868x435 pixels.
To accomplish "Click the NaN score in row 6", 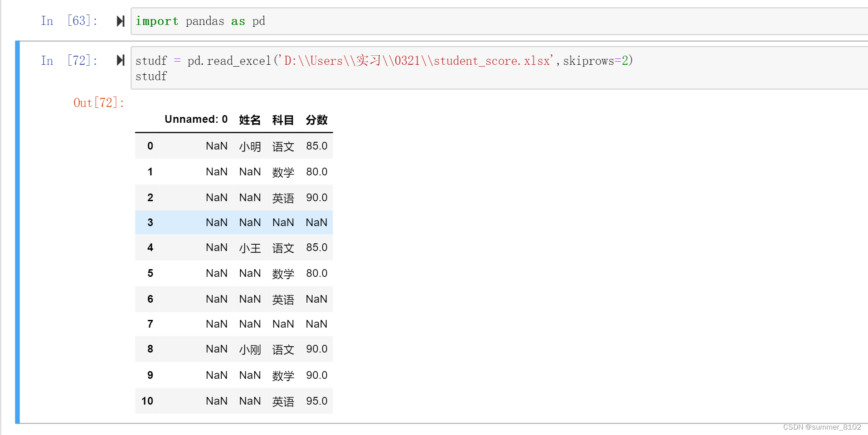I will pos(316,299).
